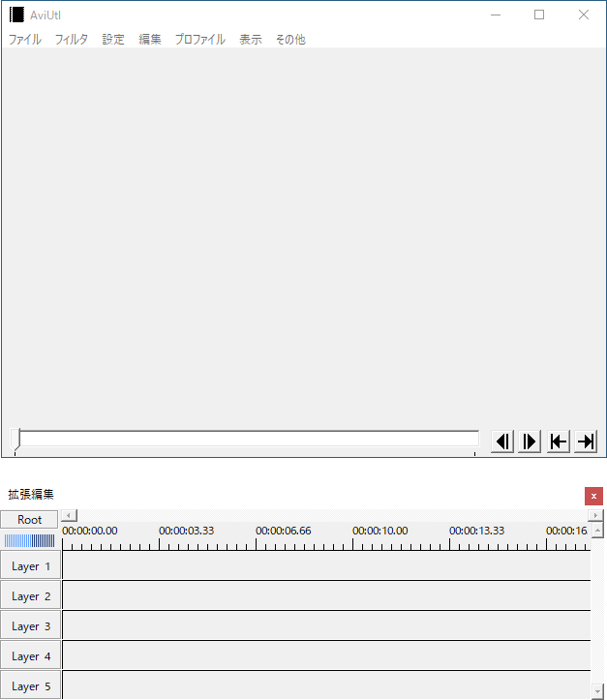Viewport: 607px width, 700px height.
Task: Jump to the last frame button
Action: pyautogui.click(x=586, y=441)
